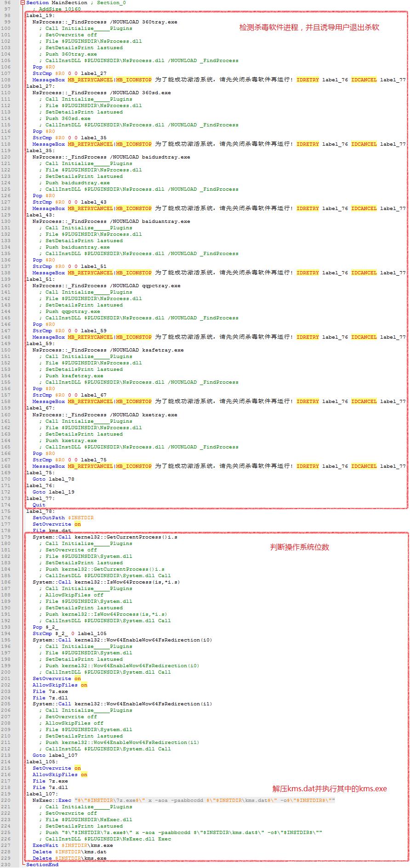The image size is (410, 868).
Task: Click the _FindProcess /NOUNLOAD baidusdtray.exe line
Action: 111,157
